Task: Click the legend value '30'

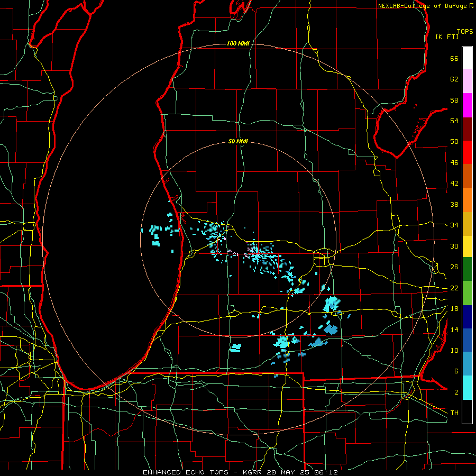Action: click(x=454, y=246)
